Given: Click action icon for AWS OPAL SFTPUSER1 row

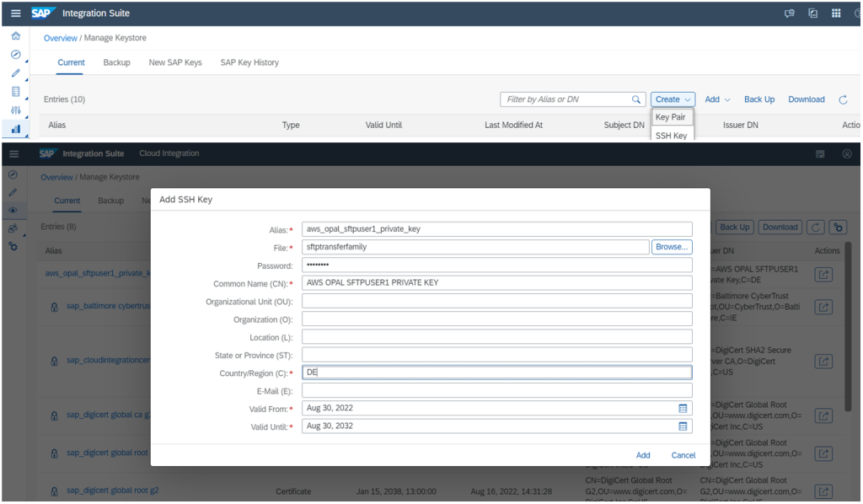Looking at the screenshot, I should pyautogui.click(x=823, y=275).
